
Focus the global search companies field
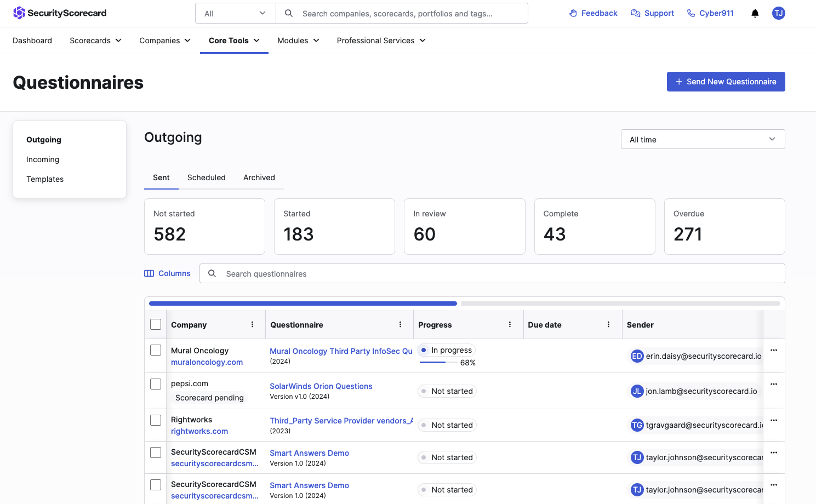point(402,13)
